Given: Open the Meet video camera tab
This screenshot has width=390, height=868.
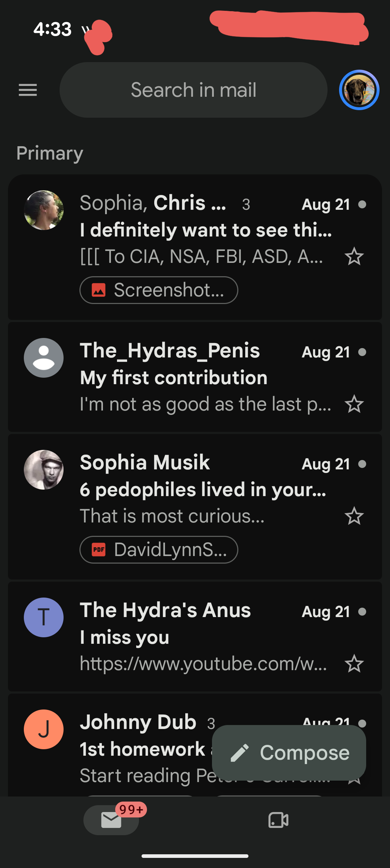Looking at the screenshot, I should [x=278, y=820].
